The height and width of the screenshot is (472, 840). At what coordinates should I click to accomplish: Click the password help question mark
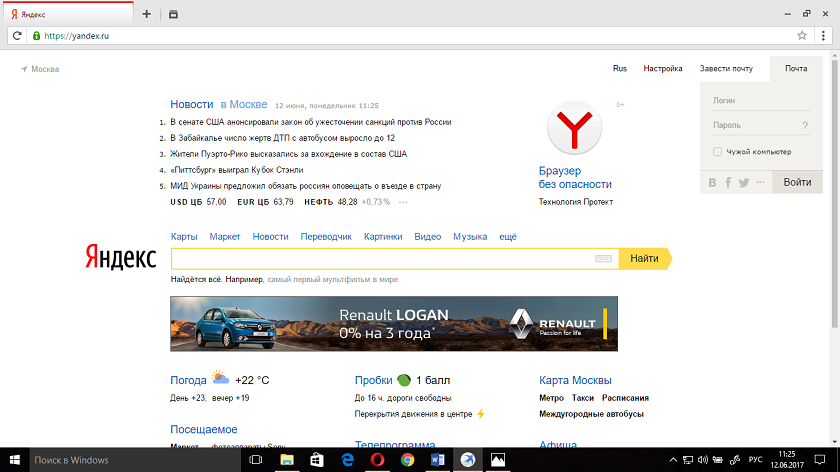805,125
